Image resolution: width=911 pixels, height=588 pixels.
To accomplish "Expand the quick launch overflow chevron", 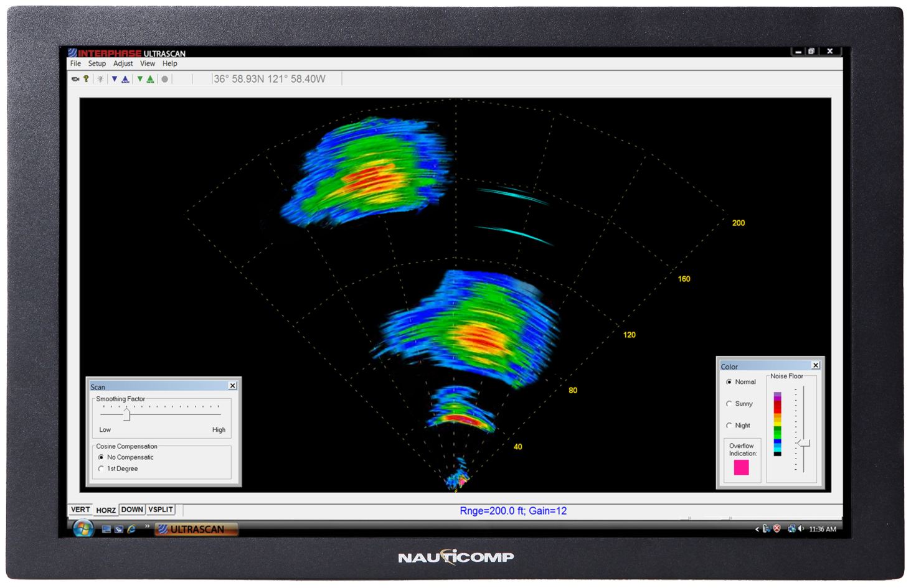I will [148, 526].
